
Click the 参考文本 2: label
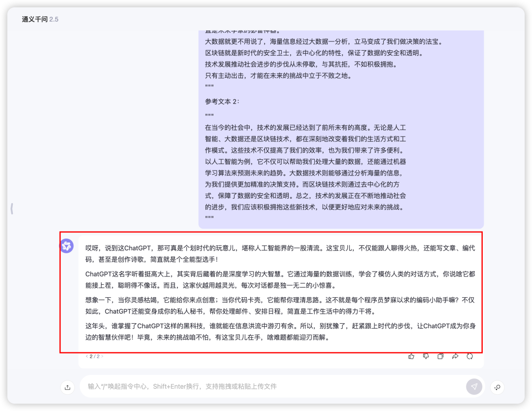coord(222,102)
